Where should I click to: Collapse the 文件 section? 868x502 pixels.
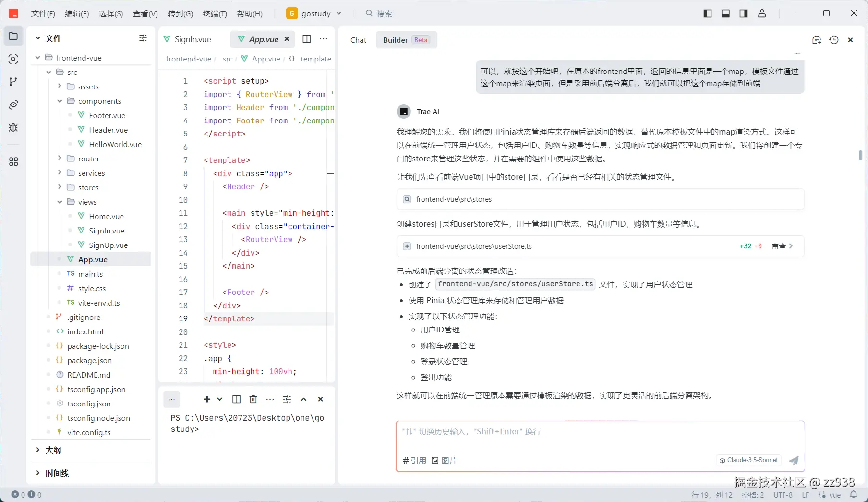38,38
